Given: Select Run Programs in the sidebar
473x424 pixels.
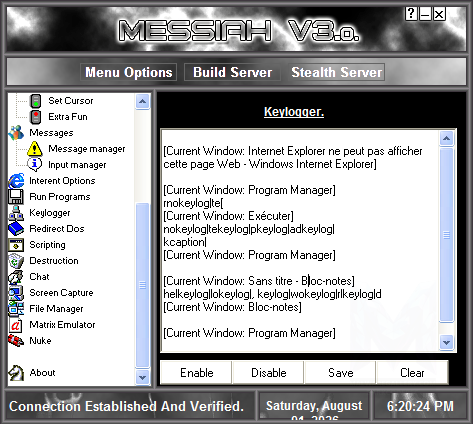Looking at the screenshot, I should [x=60, y=197].
